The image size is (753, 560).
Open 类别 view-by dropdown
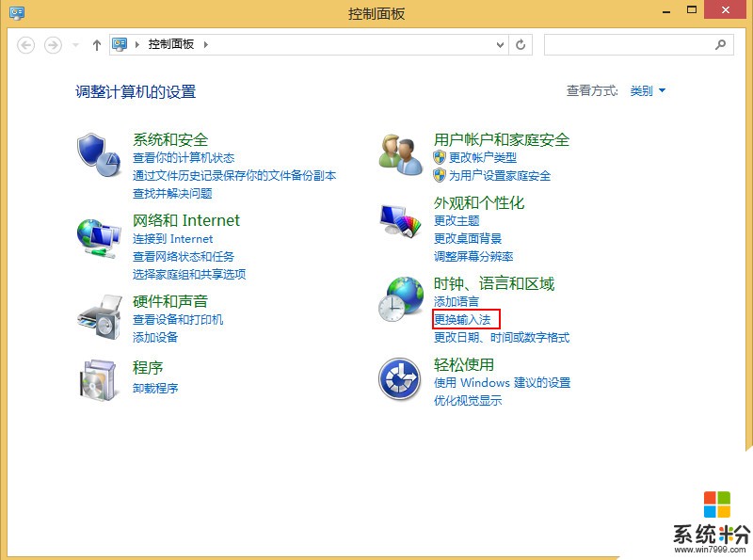648,90
